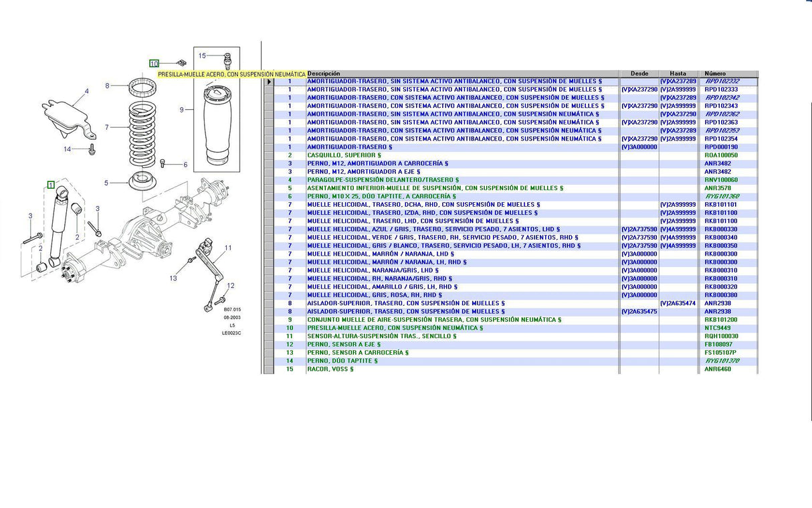Click part number FS105107P
812x508 pixels.
(720, 353)
